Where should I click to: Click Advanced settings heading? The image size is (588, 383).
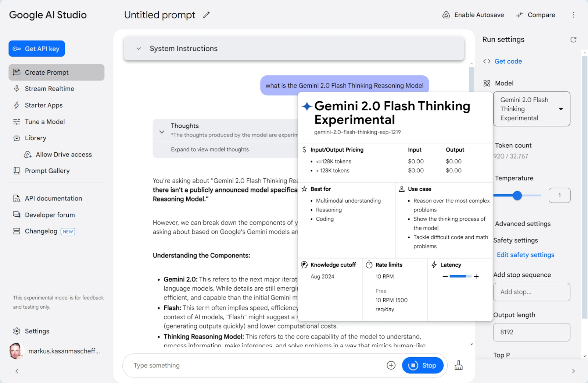(x=523, y=224)
